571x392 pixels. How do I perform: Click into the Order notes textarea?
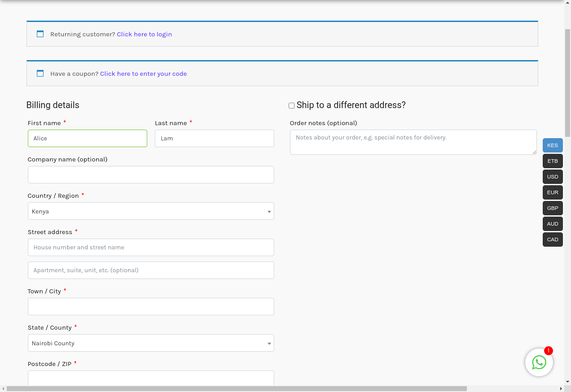coord(413,142)
